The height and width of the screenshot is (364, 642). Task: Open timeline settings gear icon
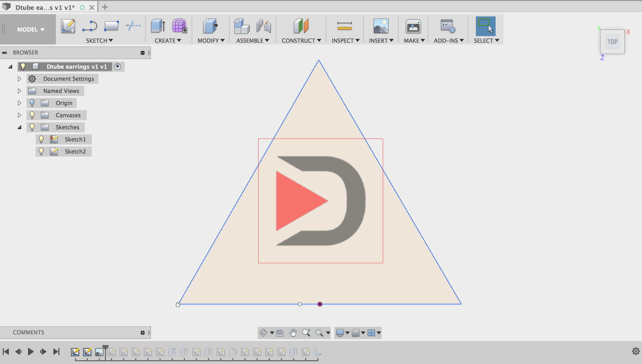(x=636, y=351)
